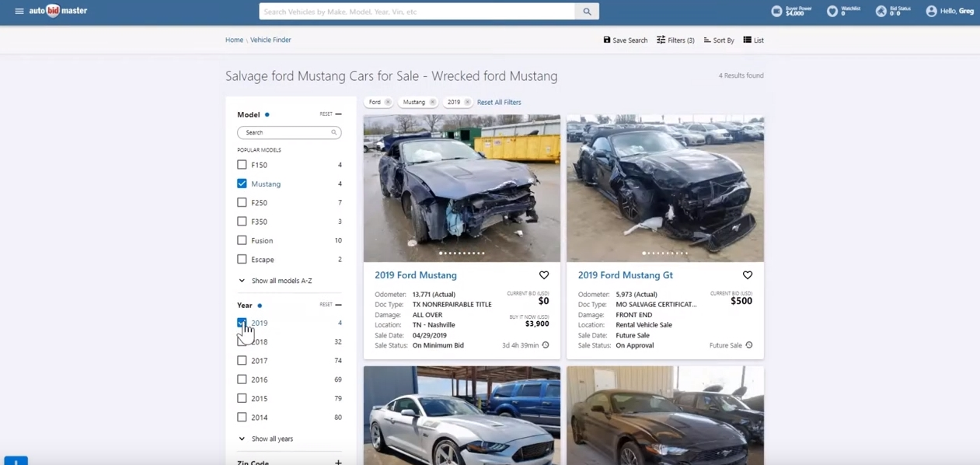
Task: Collapse the Model filter section
Action: 338,114
